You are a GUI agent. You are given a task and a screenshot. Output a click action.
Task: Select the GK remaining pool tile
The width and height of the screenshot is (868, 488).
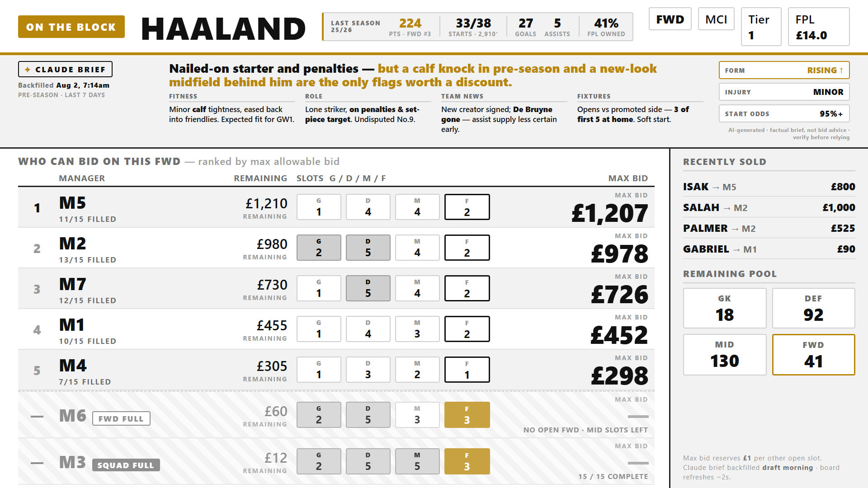pos(725,308)
